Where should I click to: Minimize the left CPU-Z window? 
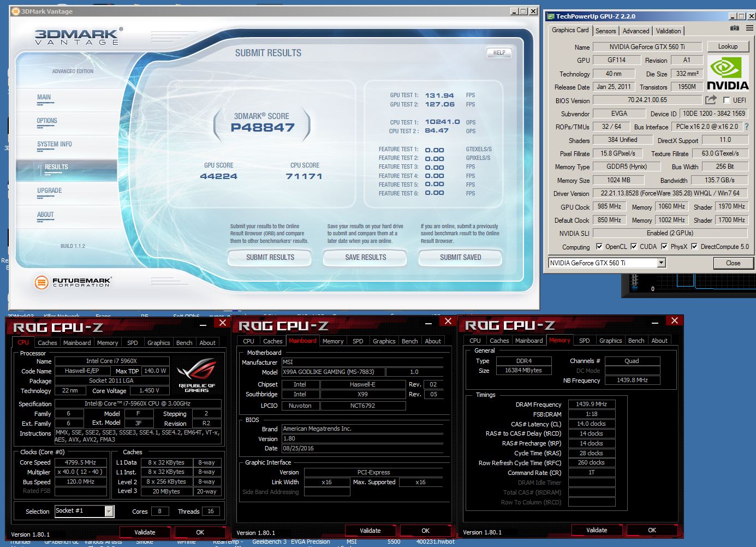(203, 324)
